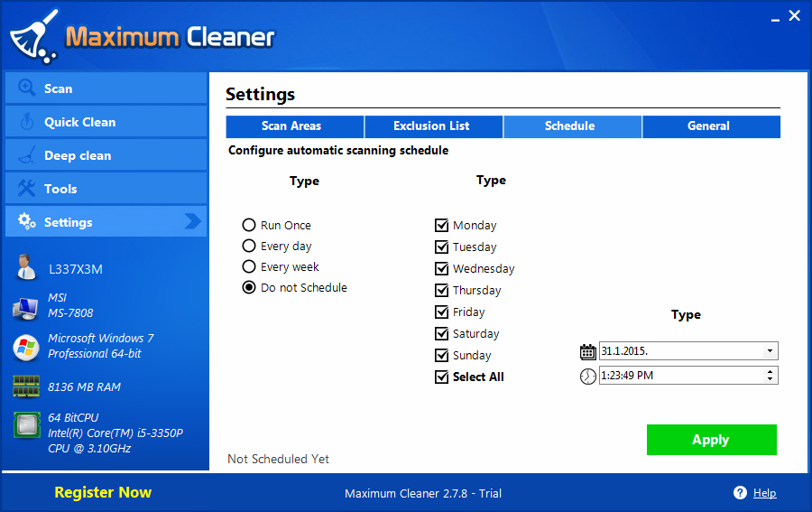Screen dimensions: 812x512
Task: Click the Settings gears icon
Action: (26, 221)
